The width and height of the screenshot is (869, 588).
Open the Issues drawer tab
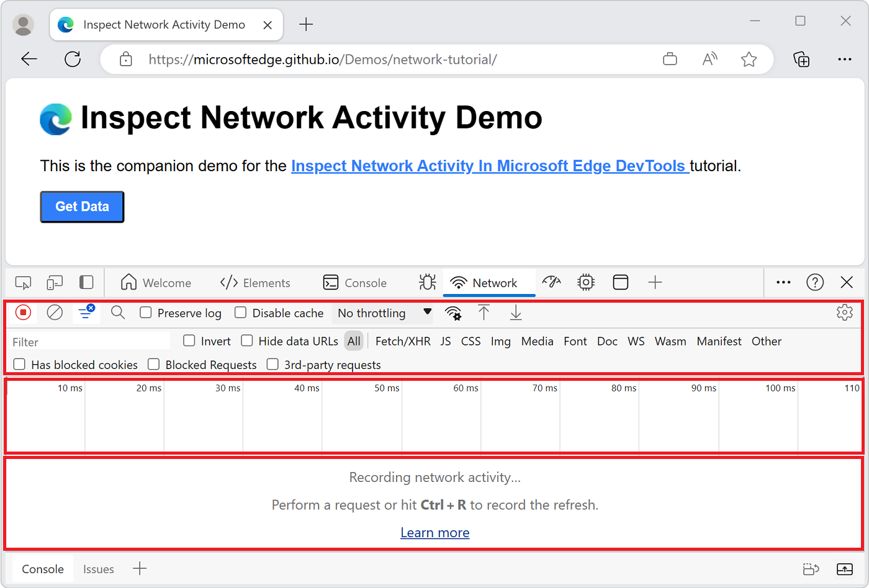(98, 569)
